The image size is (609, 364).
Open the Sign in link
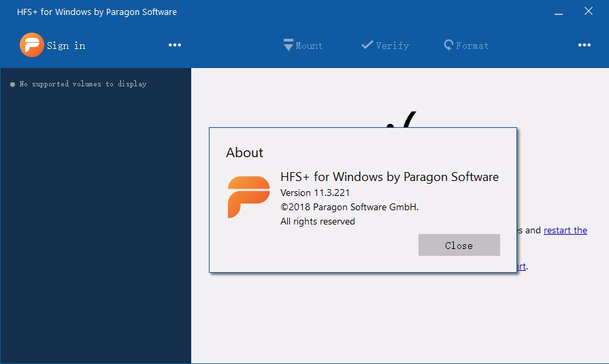[66, 46]
